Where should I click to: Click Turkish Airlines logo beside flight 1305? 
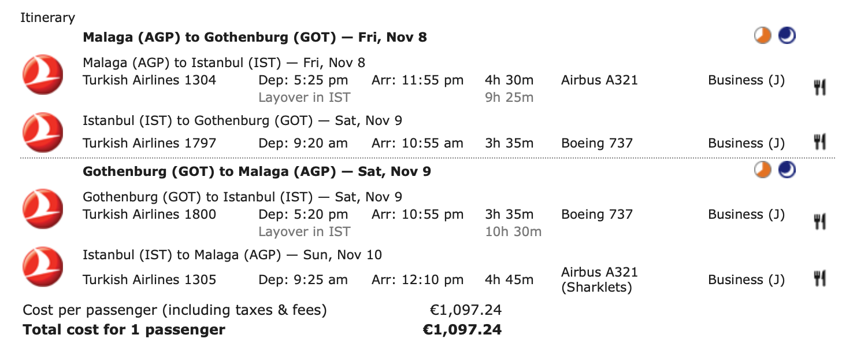42,267
